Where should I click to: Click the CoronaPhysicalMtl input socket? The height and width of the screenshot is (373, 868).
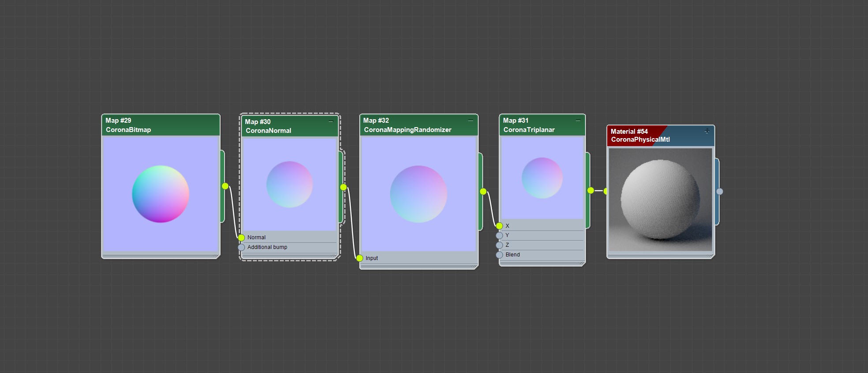606,191
